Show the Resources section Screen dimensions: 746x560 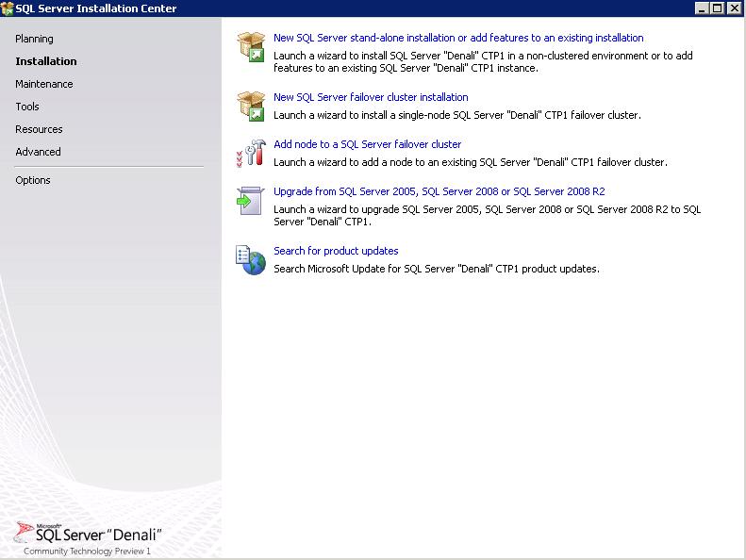click(39, 129)
